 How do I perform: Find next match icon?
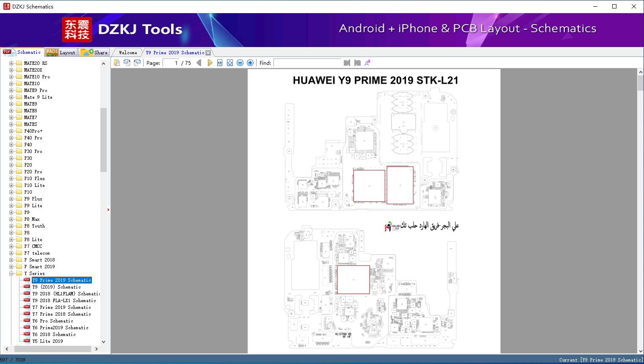pyautogui.click(x=357, y=63)
